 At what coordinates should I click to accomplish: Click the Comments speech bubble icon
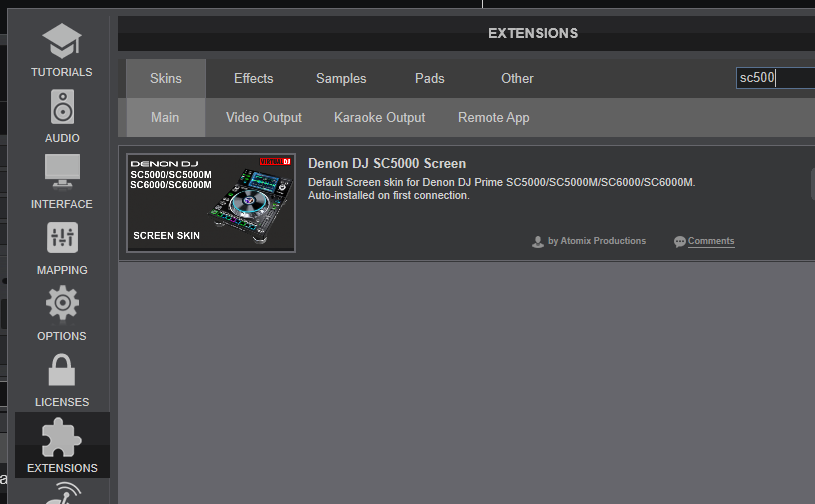[679, 242]
